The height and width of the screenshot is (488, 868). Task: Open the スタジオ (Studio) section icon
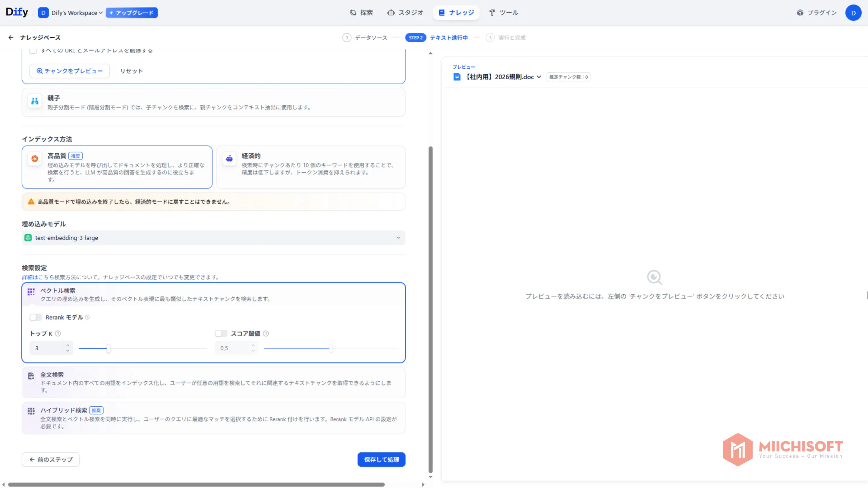coord(391,12)
